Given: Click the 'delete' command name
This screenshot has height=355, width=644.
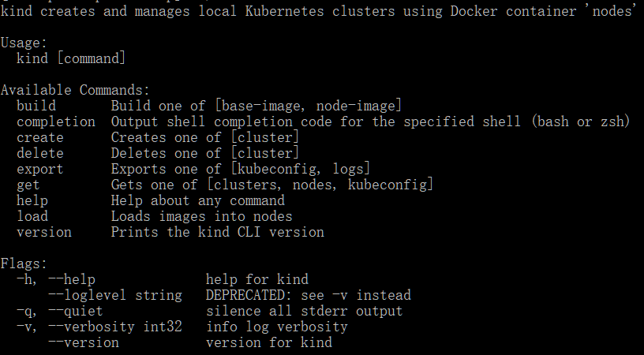Looking at the screenshot, I should 39,153.
